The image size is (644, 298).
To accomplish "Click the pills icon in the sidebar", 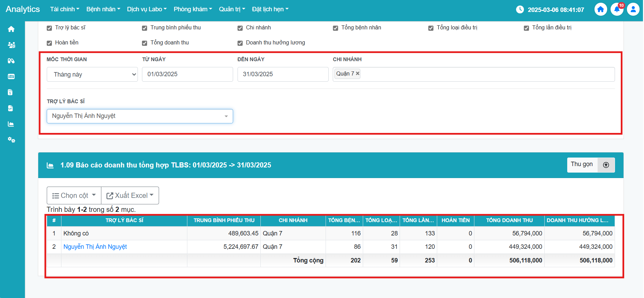I will pos(11,61).
